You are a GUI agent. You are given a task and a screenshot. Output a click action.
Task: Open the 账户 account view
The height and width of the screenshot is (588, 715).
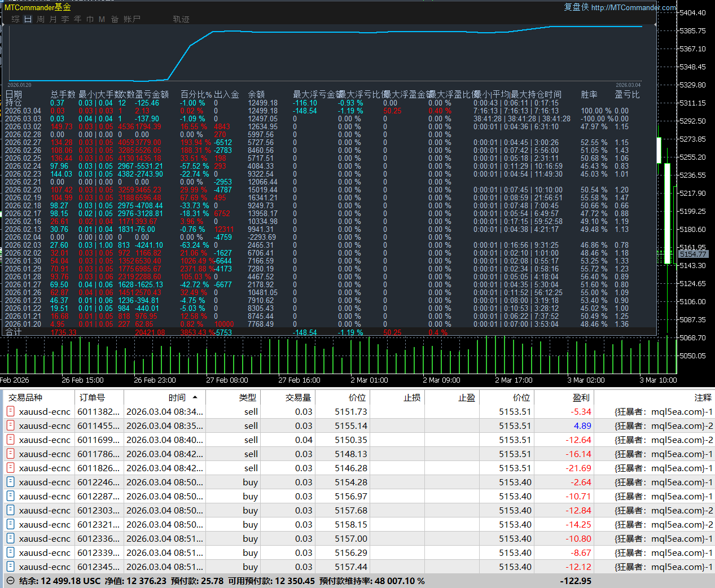coord(131,19)
